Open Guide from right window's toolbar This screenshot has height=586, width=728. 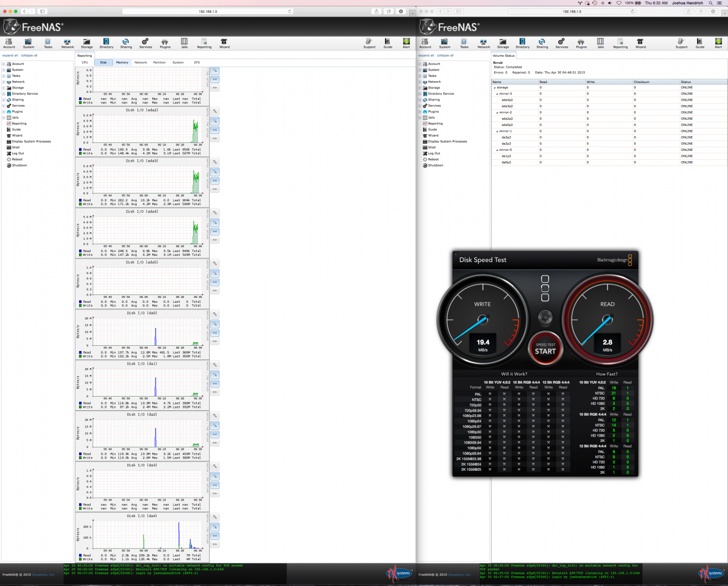[x=700, y=43]
